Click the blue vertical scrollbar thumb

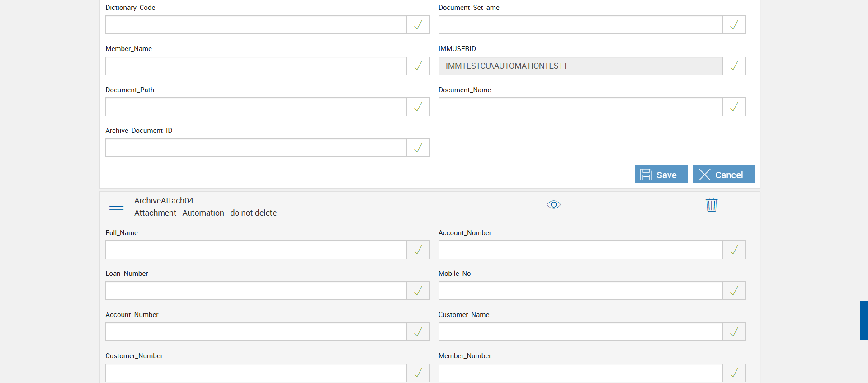click(x=863, y=320)
